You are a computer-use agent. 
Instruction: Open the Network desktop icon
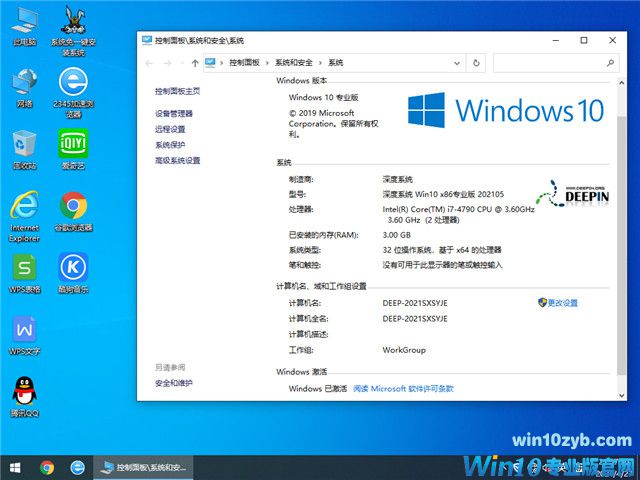coord(24,88)
